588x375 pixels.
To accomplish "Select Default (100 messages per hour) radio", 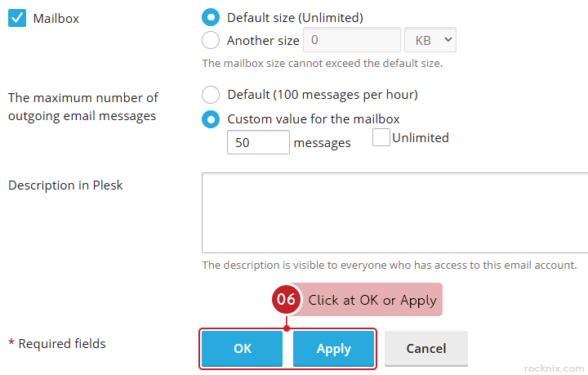I will tap(211, 95).
